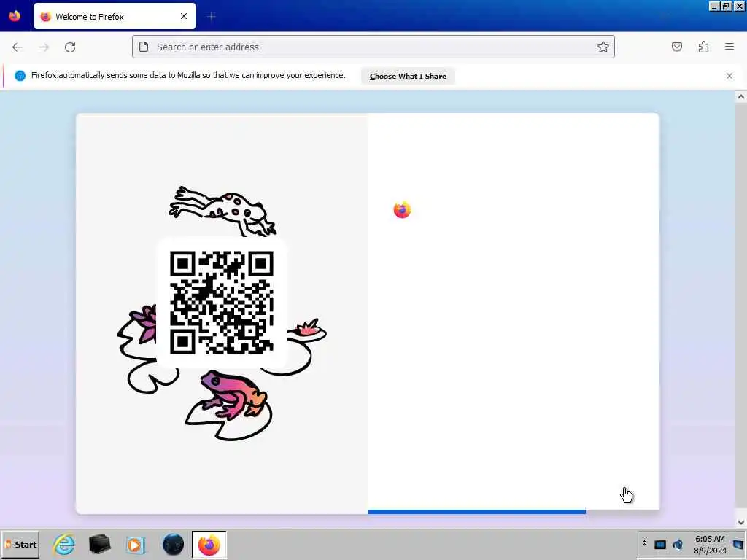Open the dark blue globe app in the taskbar
This screenshot has height=560, width=747.
pos(173,545)
